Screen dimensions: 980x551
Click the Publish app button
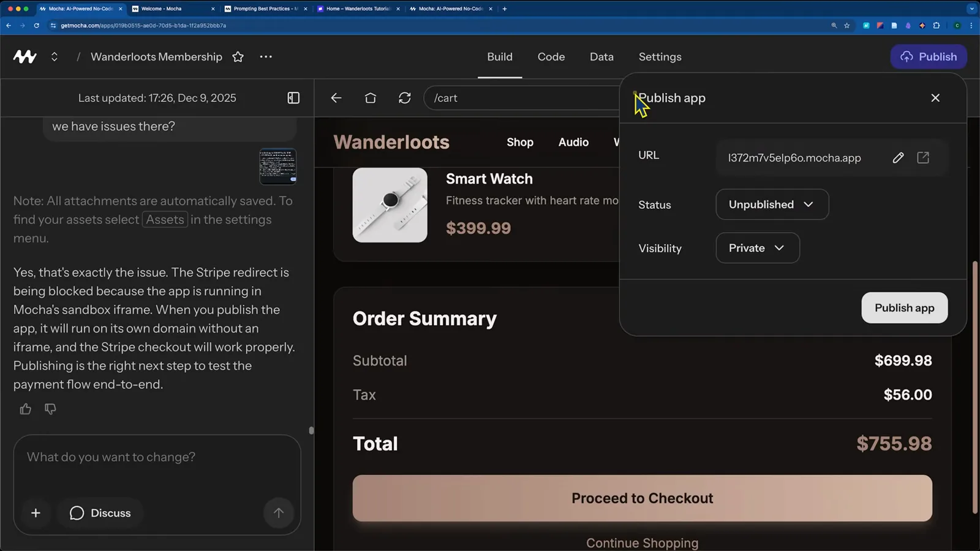click(904, 308)
